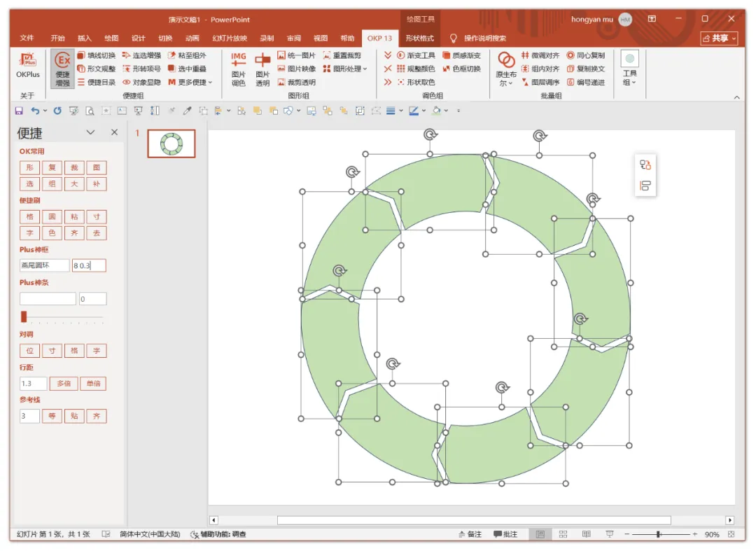Click the 位 button under 对调

(30, 351)
